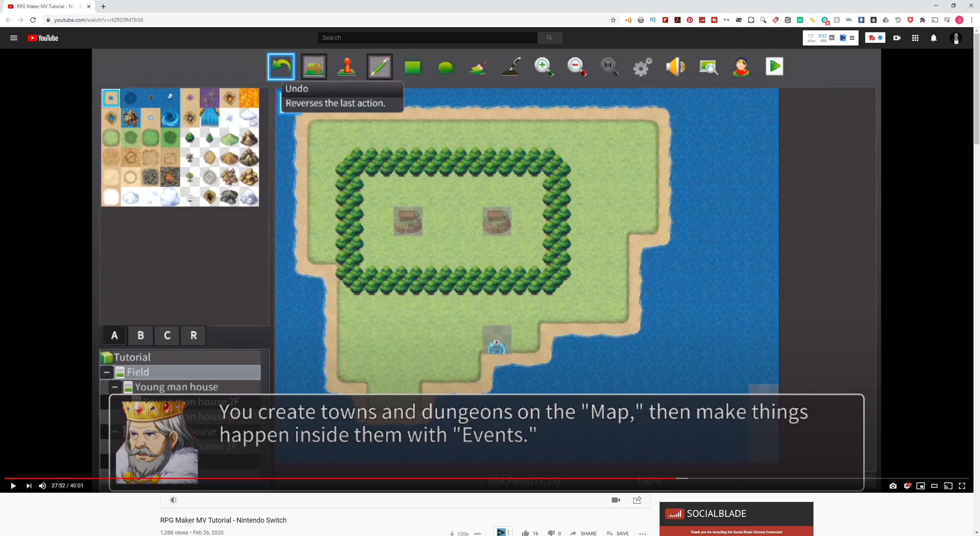
Task: Open the YouTube account avatar menu
Action: [956, 38]
